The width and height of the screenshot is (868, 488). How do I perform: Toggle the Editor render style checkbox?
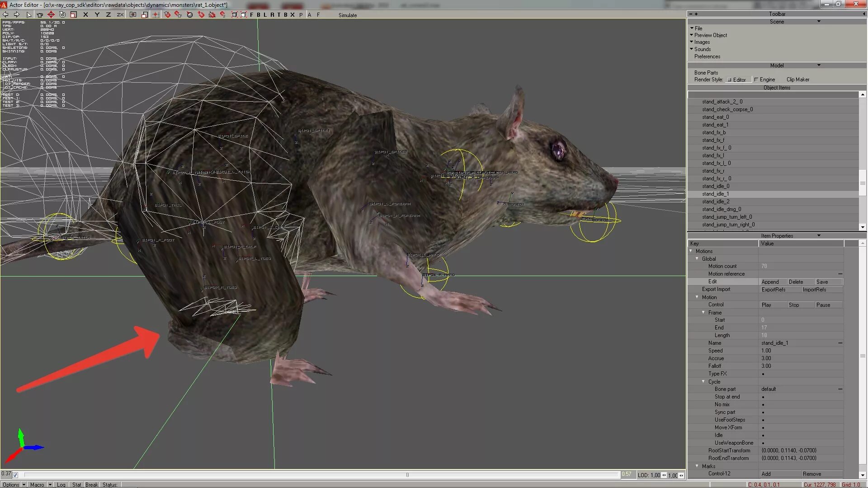(x=729, y=80)
